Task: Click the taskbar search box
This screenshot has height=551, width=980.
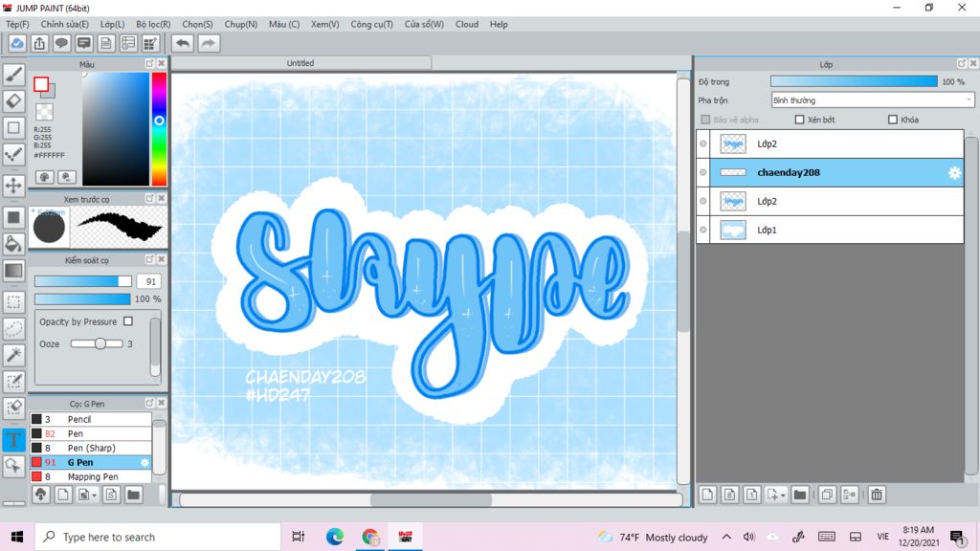Action: [158, 537]
